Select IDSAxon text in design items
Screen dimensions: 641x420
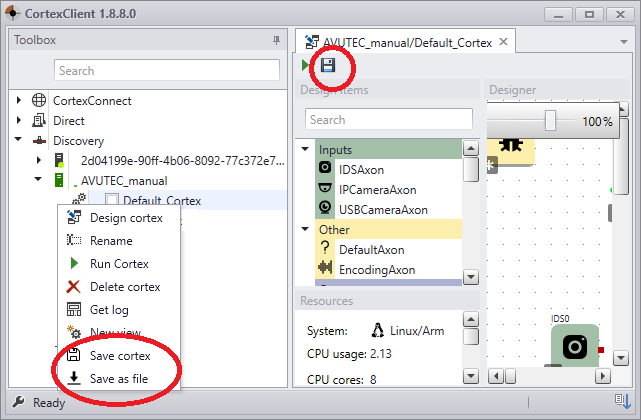[361, 170]
